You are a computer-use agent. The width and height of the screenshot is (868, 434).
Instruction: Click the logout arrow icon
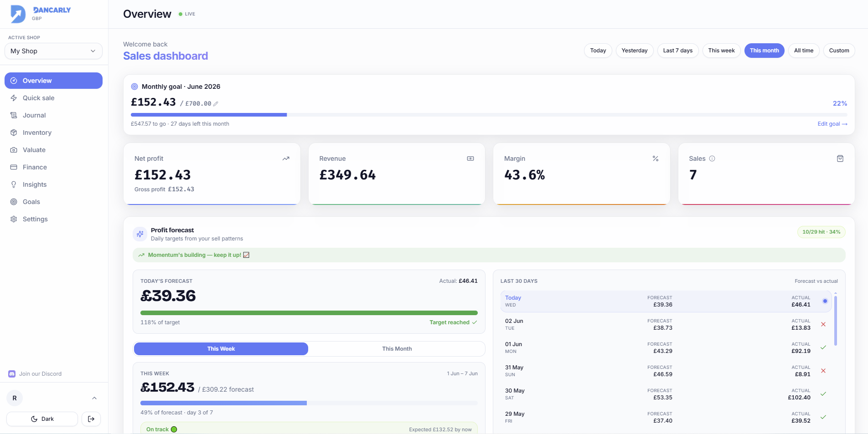click(x=91, y=419)
